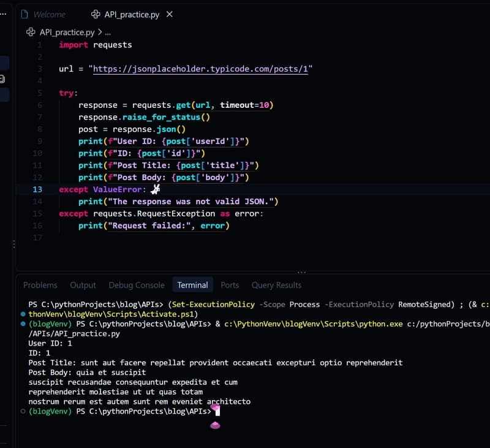Click the Welcome tab file icon
Screen dimensions: 490x448
[x=24, y=14]
